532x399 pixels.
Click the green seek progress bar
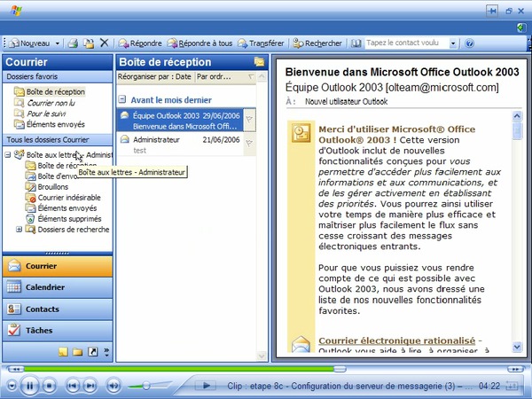pos(180,369)
